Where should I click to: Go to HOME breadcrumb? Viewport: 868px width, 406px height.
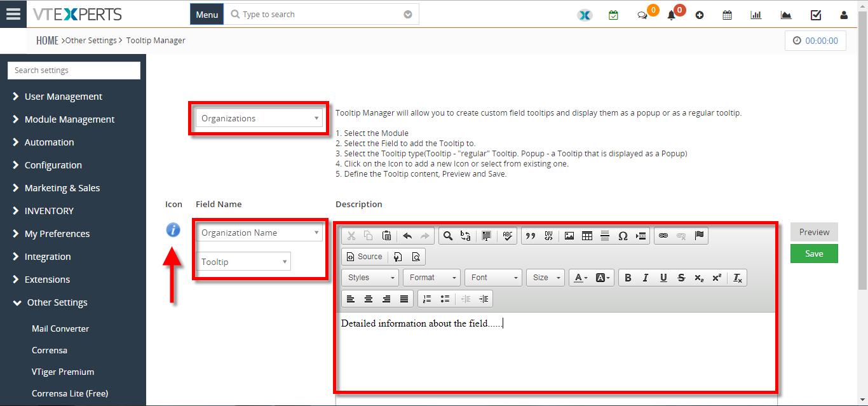pyautogui.click(x=47, y=40)
